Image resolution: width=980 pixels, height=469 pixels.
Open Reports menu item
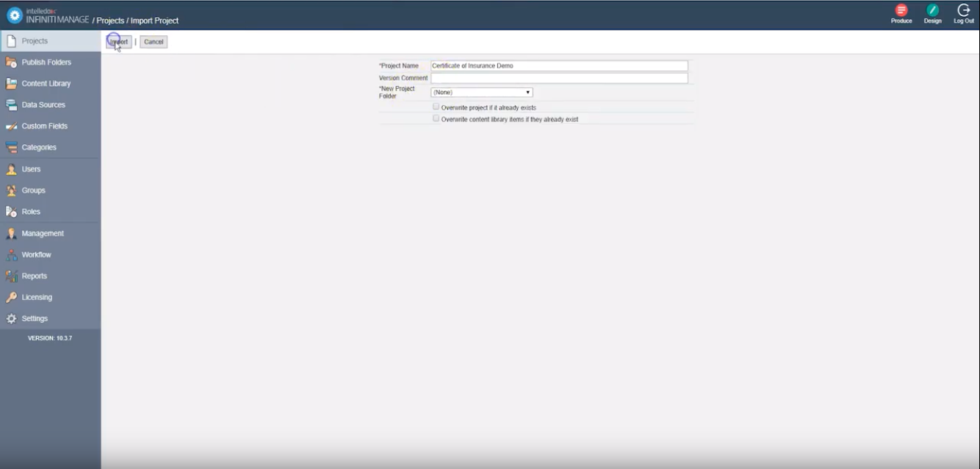(x=50, y=276)
